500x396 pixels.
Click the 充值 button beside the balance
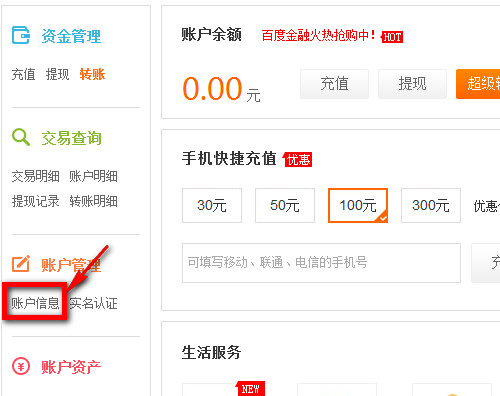[x=334, y=84]
